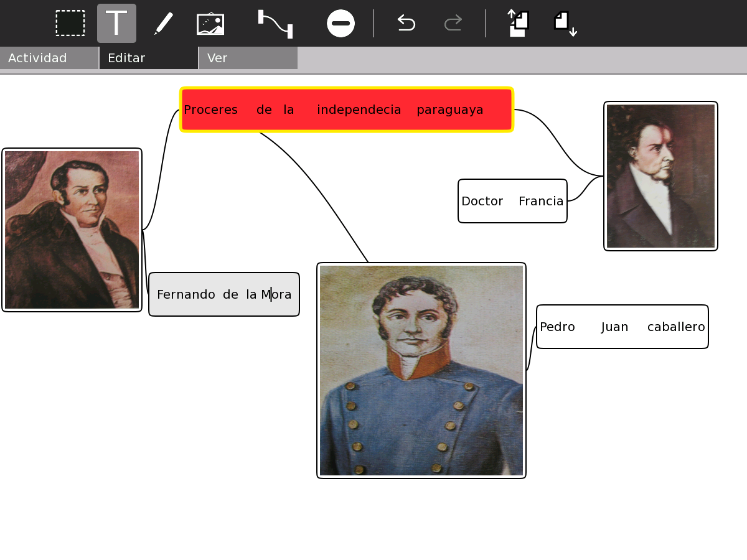The image size is (747, 560).
Task: Click the insert image tool icon
Action: point(210,24)
